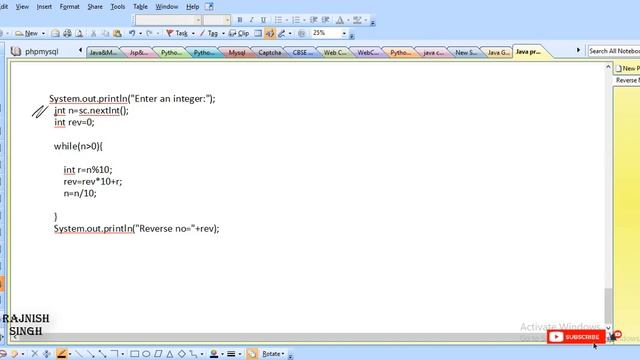Click the Paste clipboard icon
The height and width of the screenshot is (360, 640).
tap(118, 33)
